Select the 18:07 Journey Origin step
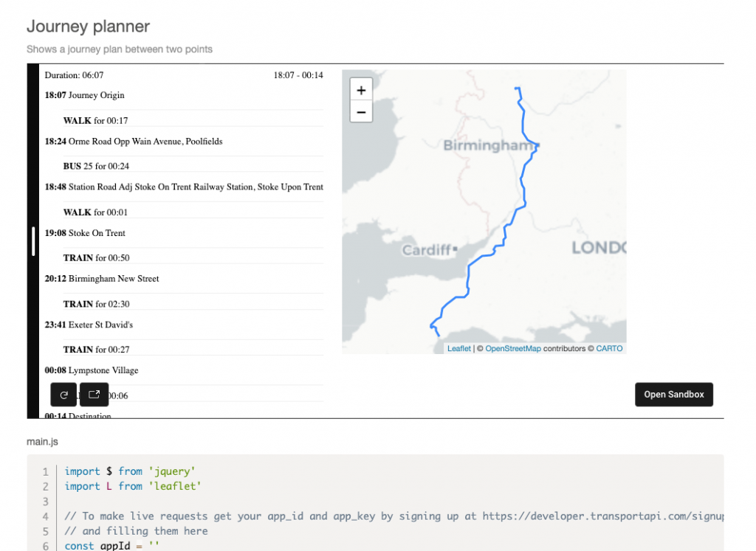The image size is (756, 551). [x=84, y=95]
